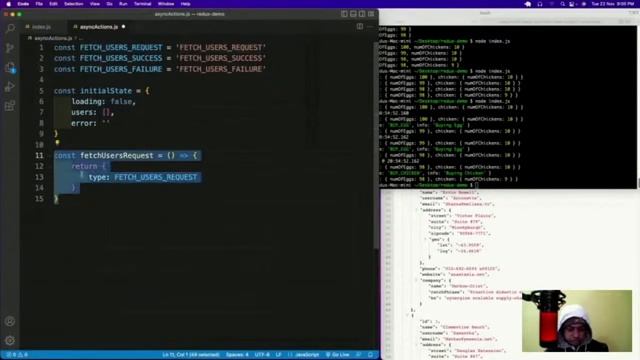640x360 pixels.
Task: Click fetchUsersRequest on line 11
Action: click(118, 156)
